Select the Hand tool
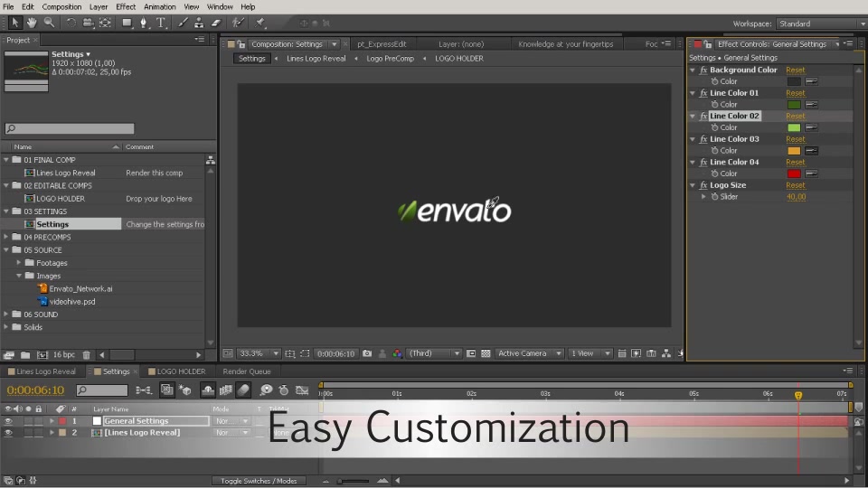The image size is (868, 488). [32, 23]
